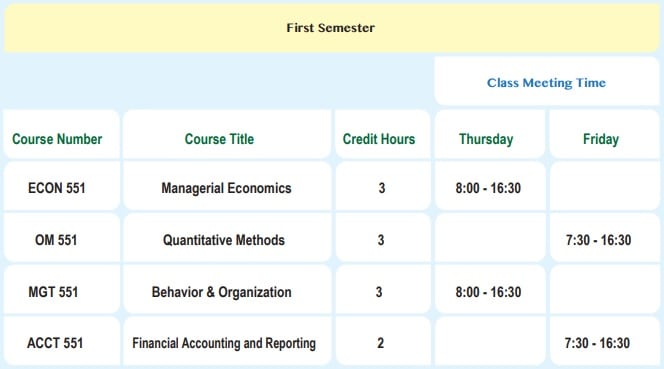Select the Credit Hours column header

tap(379, 139)
